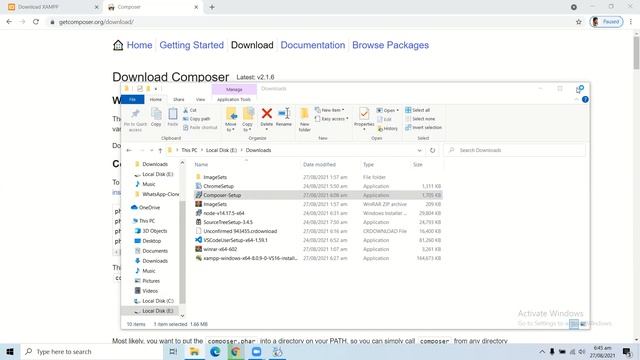The image size is (640, 360).
Task: Open the Move to menu
Action: [231, 119]
